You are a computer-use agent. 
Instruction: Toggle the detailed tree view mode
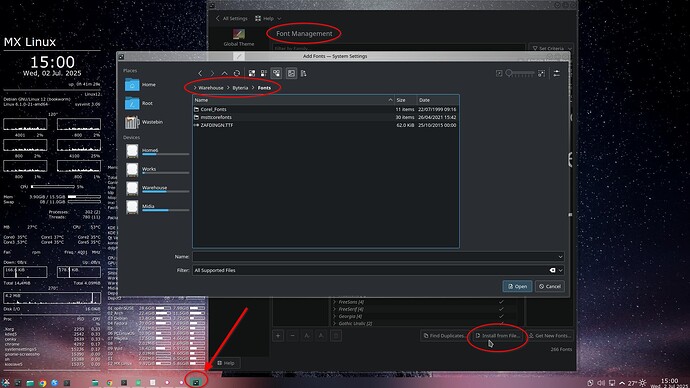click(276, 73)
